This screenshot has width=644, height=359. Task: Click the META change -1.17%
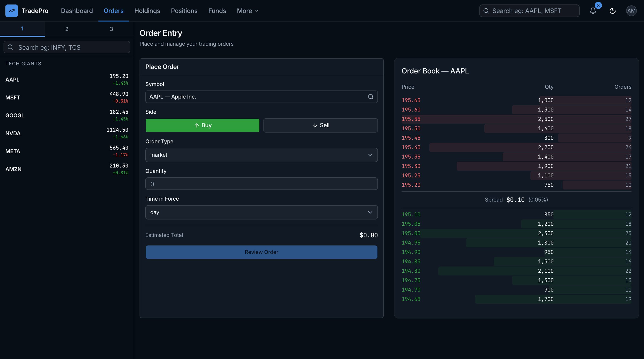121,155
